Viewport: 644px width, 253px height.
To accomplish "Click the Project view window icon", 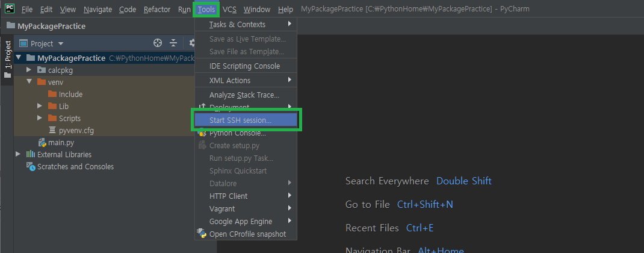I will point(23,43).
